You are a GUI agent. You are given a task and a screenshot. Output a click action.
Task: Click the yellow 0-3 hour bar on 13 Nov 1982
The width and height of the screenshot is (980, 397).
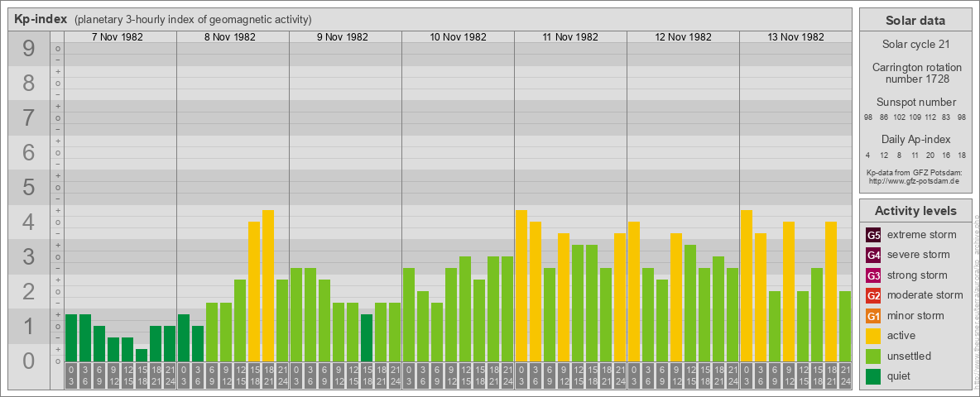pyautogui.click(x=747, y=286)
